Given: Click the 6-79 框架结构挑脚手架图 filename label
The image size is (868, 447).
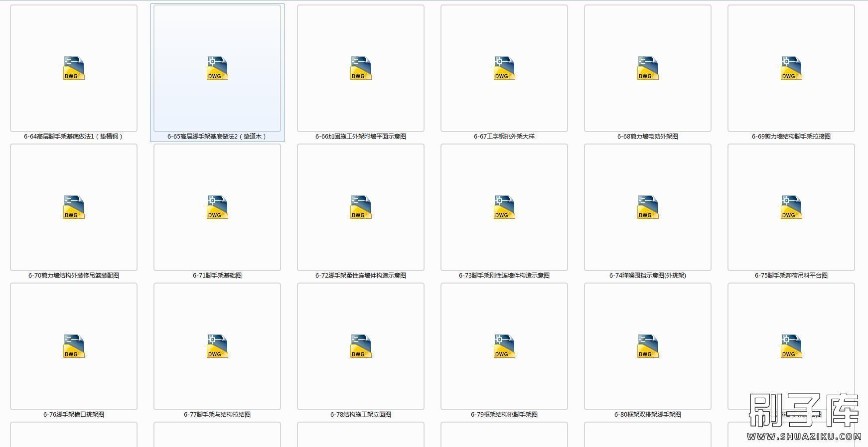Looking at the screenshot, I should click(x=504, y=415).
